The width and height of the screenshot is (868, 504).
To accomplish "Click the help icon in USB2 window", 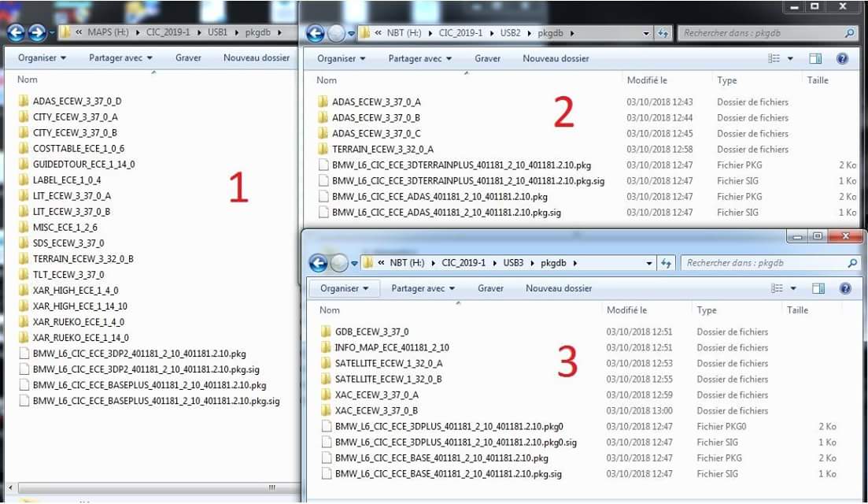I will [x=841, y=58].
